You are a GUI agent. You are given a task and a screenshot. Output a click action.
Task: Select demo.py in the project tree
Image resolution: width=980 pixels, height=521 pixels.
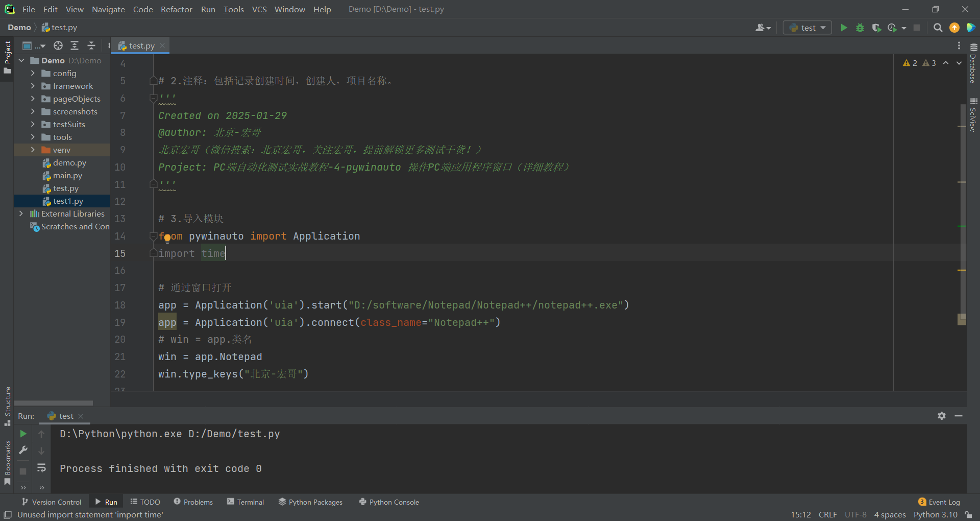coord(69,162)
